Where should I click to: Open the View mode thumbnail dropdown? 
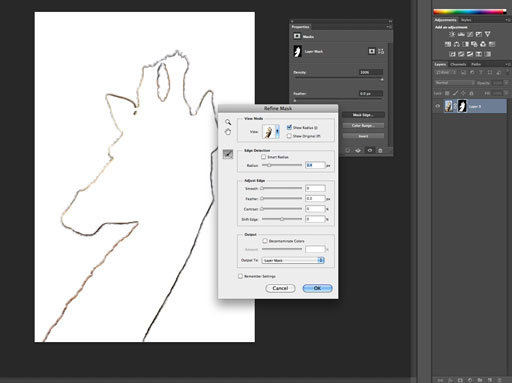(271, 132)
